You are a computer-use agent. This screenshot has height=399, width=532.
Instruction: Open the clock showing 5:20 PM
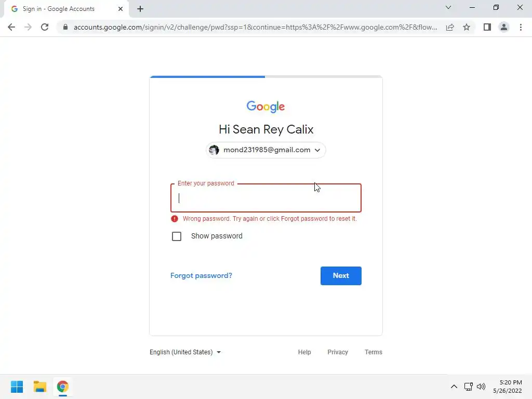click(508, 387)
